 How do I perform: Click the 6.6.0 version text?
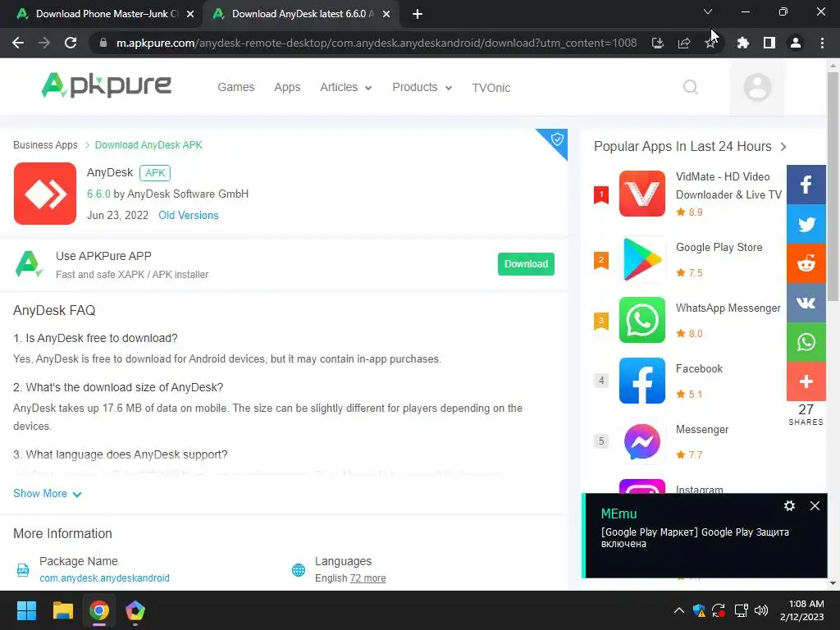[98, 194]
